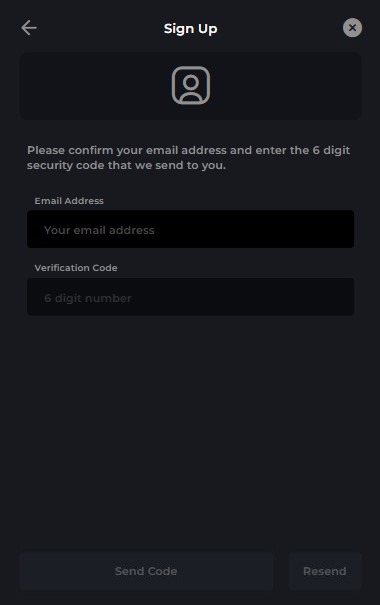Close the Sign Up dialog with X
This screenshot has height=605, width=380.
tap(352, 28)
